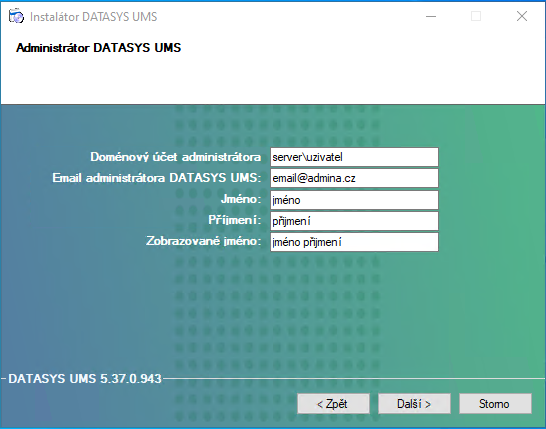Click the Doménový účet administrátora input field
Viewport: 546px width, 429px height.
[354, 157]
